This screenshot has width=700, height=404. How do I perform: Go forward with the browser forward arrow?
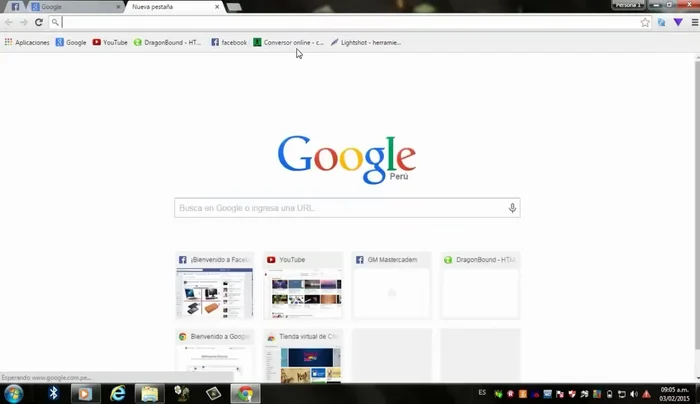(24, 22)
